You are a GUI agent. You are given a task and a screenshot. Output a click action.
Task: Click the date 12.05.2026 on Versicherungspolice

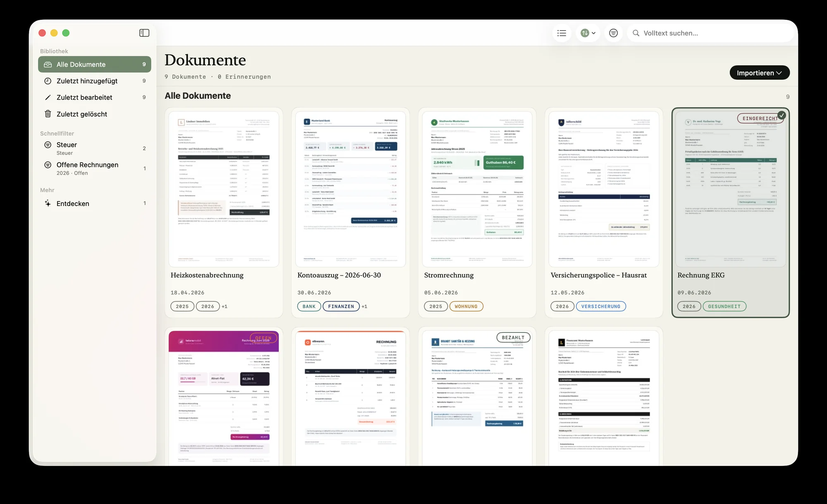[x=567, y=293]
